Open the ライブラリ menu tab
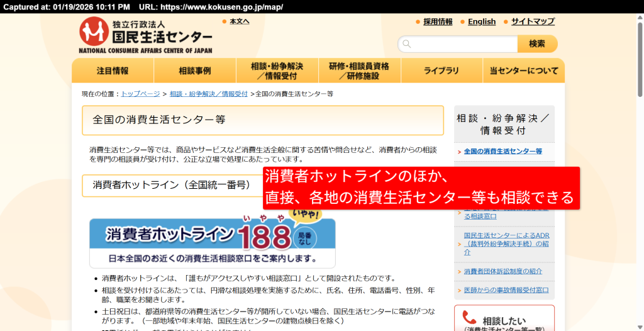 click(x=441, y=70)
